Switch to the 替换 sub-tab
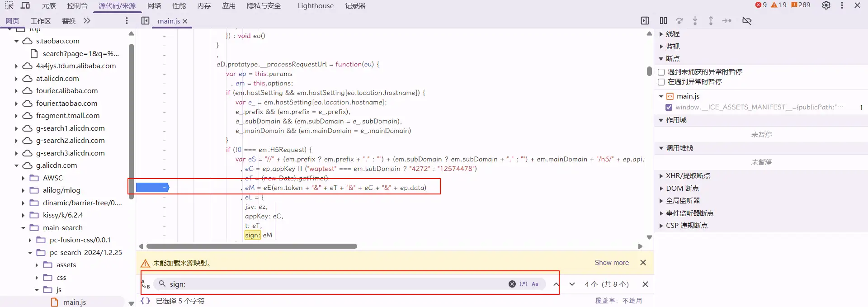This screenshot has width=868, height=307. click(x=69, y=21)
